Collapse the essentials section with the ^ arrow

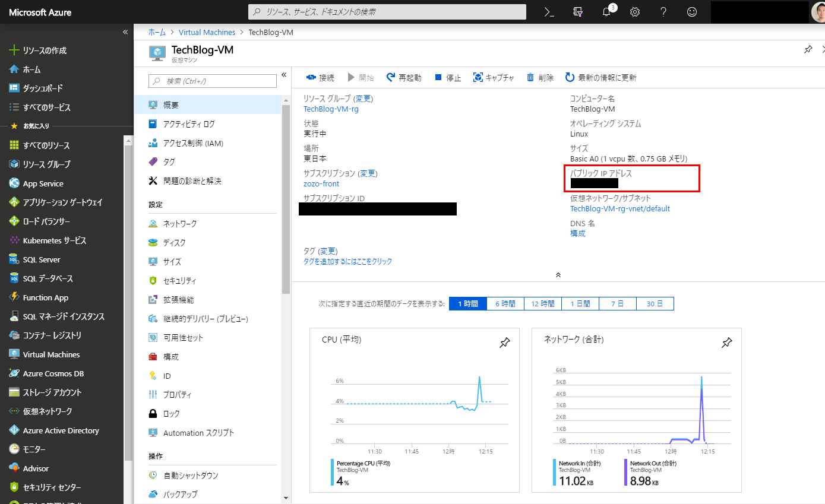[558, 275]
